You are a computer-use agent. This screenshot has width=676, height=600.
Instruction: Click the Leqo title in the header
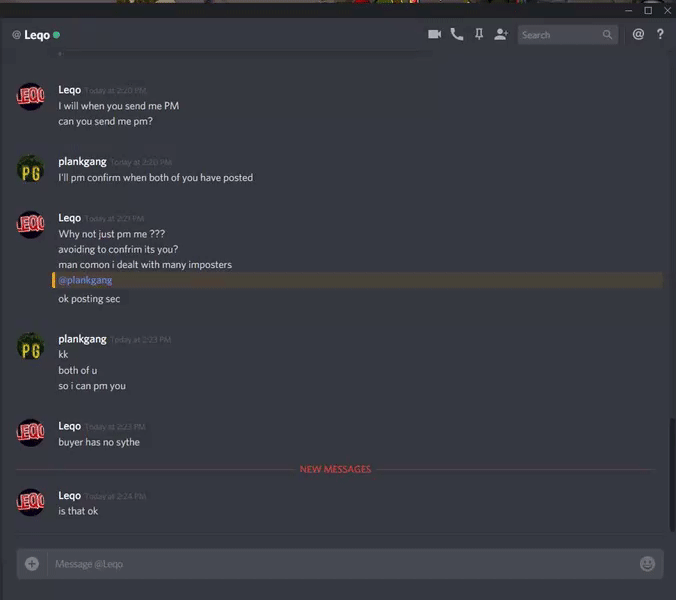click(x=37, y=35)
